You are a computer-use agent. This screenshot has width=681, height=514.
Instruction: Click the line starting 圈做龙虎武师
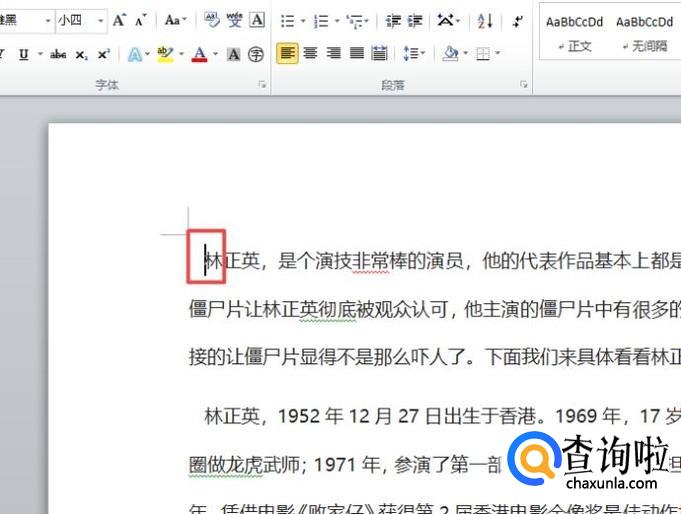click(x=345, y=465)
